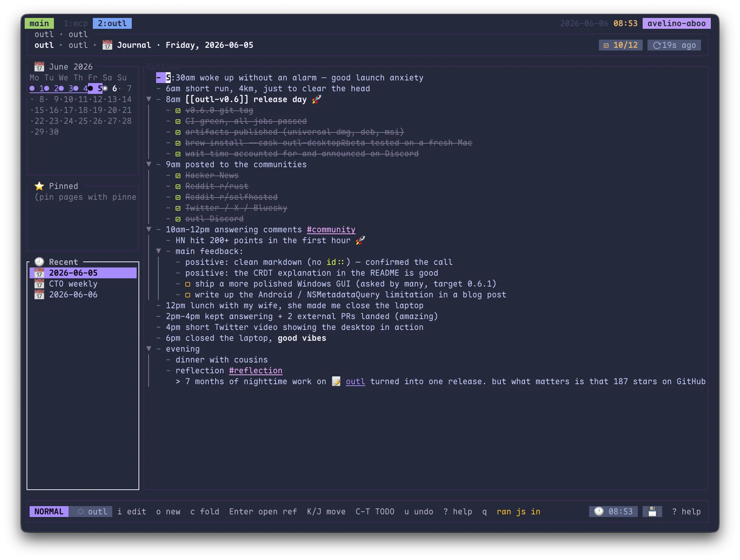Select tmux window 2:outl
740x560 pixels.
tap(112, 24)
